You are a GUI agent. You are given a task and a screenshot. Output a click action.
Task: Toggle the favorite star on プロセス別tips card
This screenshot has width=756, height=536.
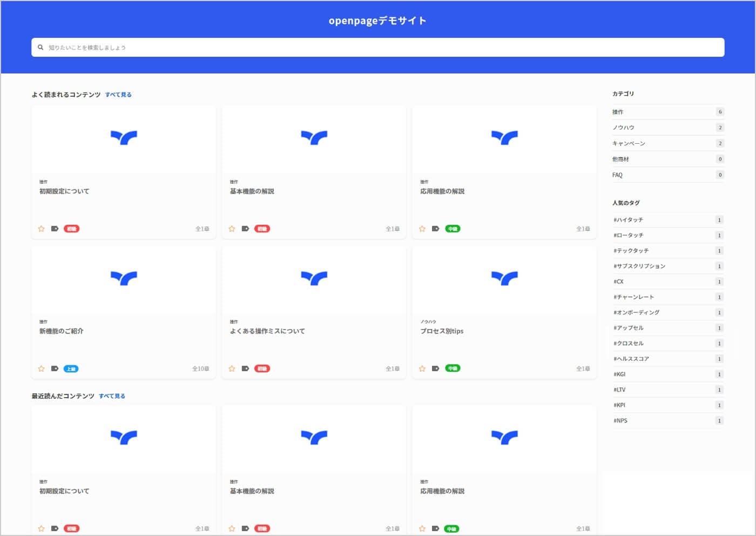(422, 368)
